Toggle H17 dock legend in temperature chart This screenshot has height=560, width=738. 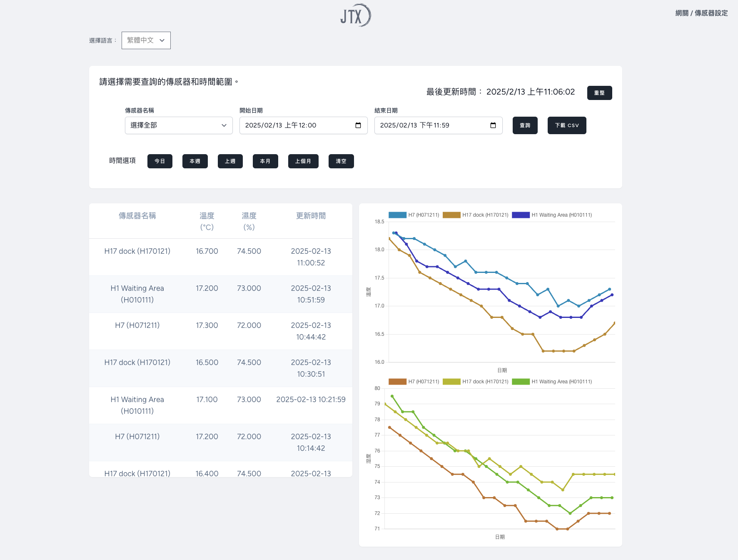[x=476, y=215]
